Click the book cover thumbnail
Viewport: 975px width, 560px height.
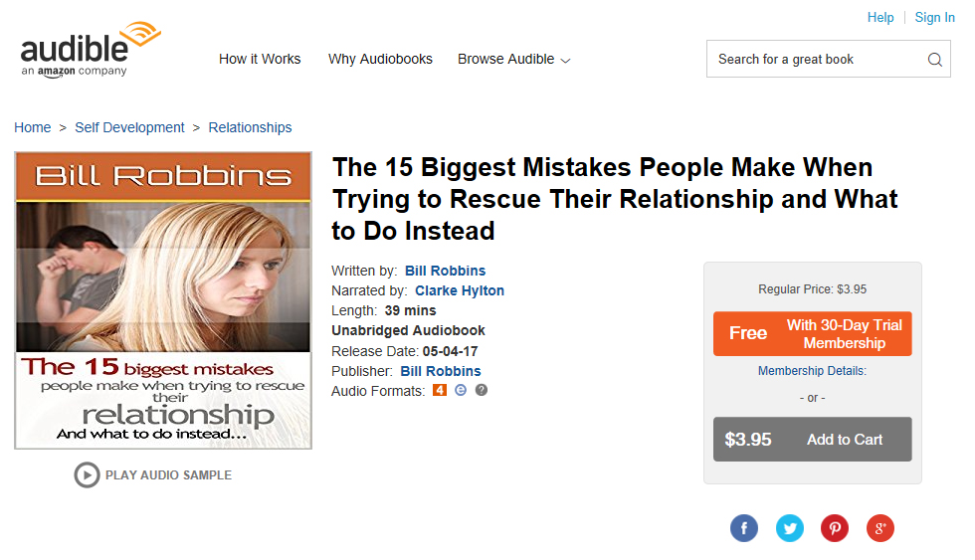163,300
